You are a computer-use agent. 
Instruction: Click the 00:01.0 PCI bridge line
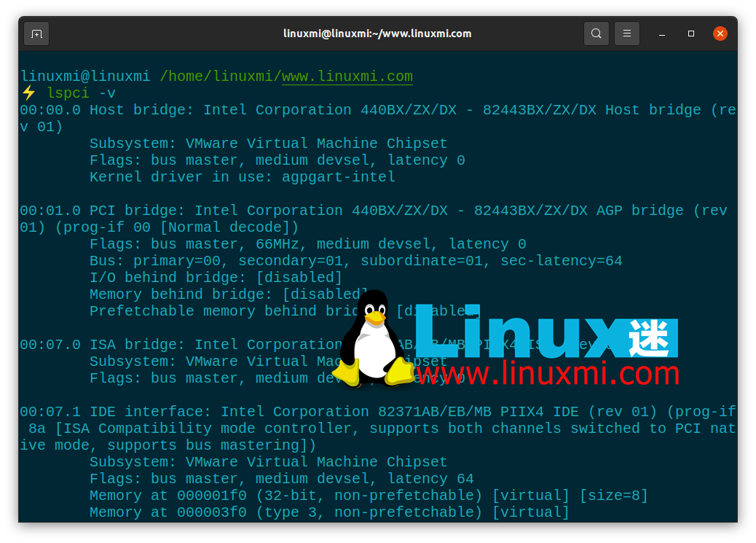[x=373, y=211]
